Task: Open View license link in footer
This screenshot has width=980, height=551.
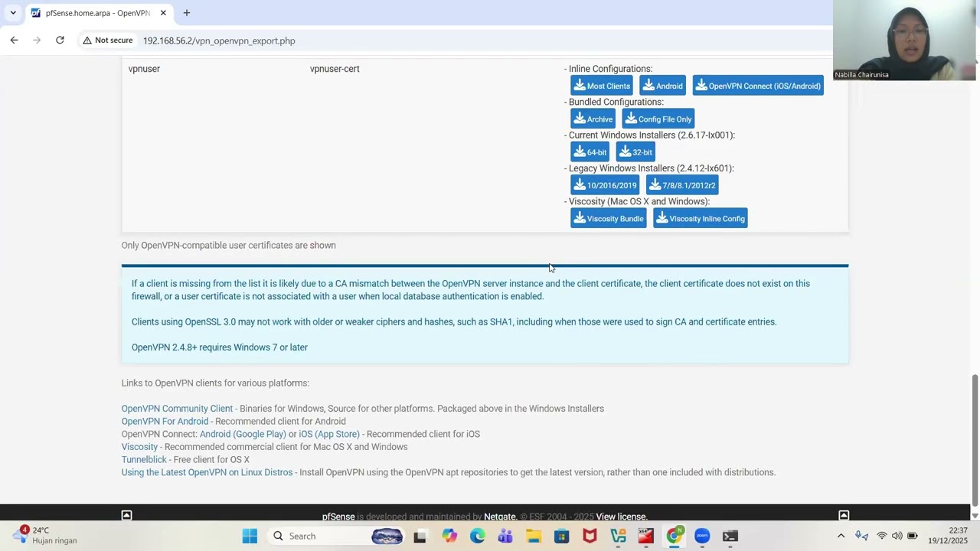Action: point(621,517)
